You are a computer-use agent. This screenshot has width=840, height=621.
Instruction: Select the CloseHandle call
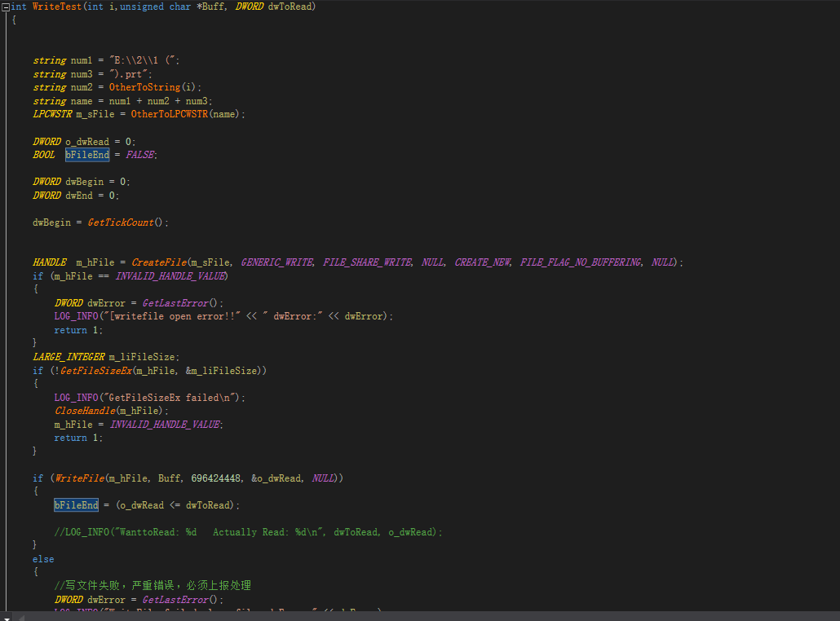pyautogui.click(x=85, y=410)
